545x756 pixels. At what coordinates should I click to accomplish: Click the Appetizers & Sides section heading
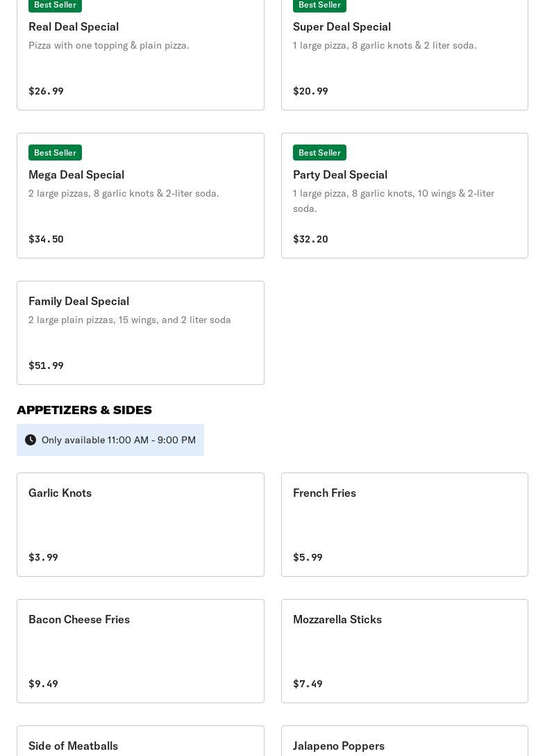(x=84, y=410)
